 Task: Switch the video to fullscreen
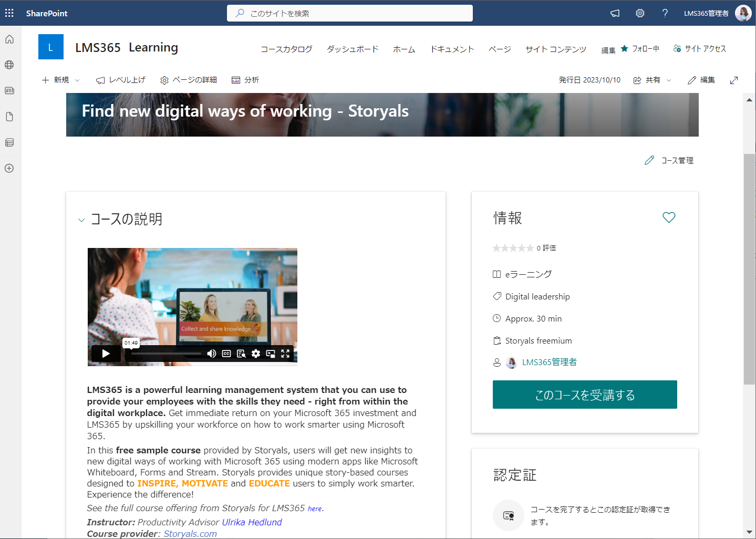coord(285,354)
